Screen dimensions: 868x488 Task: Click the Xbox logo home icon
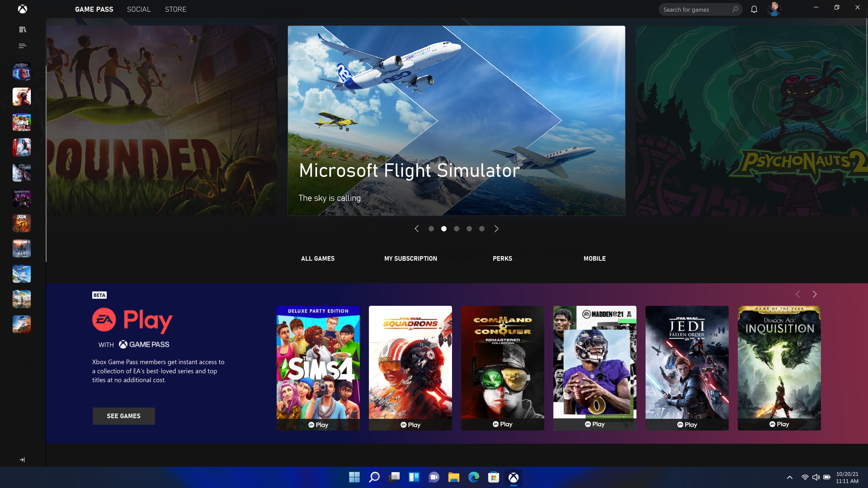(x=22, y=9)
